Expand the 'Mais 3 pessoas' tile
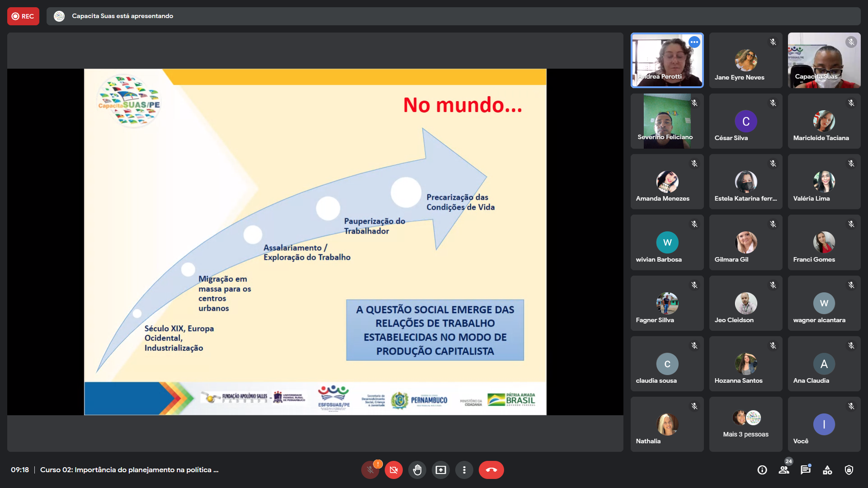This screenshot has width=868, height=488. click(x=745, y=424)
